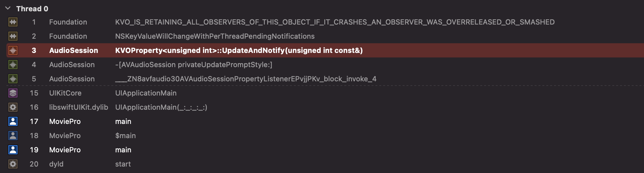Select the AVAudioSessionPropertyListener block_invoke_4 frame

(x=246, y=79)
